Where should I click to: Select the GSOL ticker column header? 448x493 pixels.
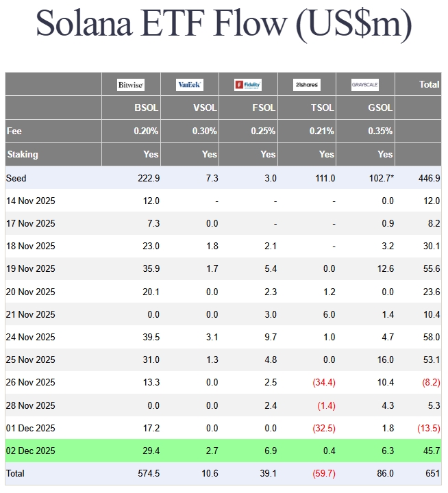click(x=381, y=108)
